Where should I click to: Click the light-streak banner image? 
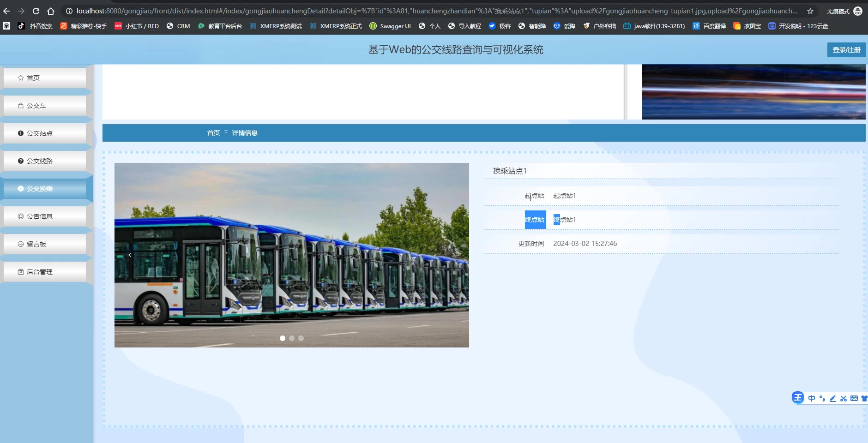click(x=753, y=92)
